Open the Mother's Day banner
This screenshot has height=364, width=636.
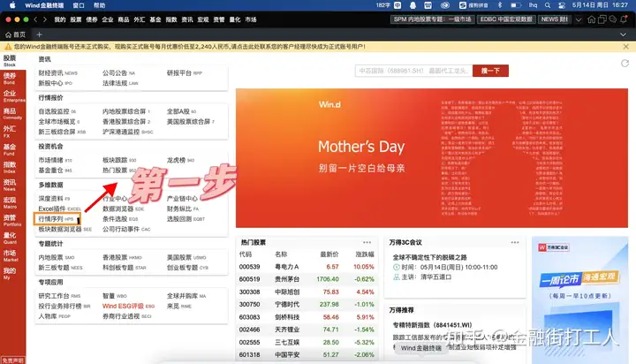(x=432, y=158)
